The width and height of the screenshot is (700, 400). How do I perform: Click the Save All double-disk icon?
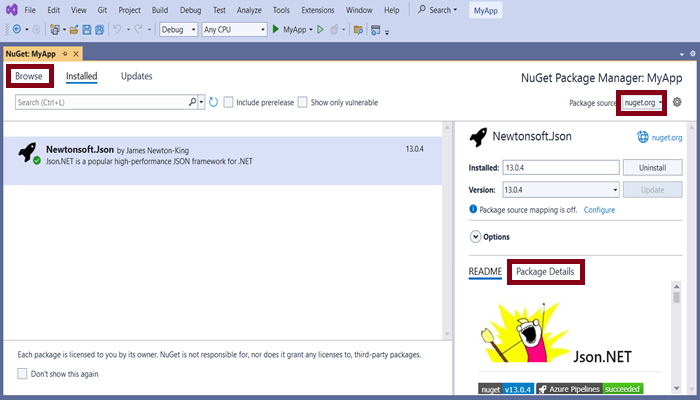click(100, 29)
